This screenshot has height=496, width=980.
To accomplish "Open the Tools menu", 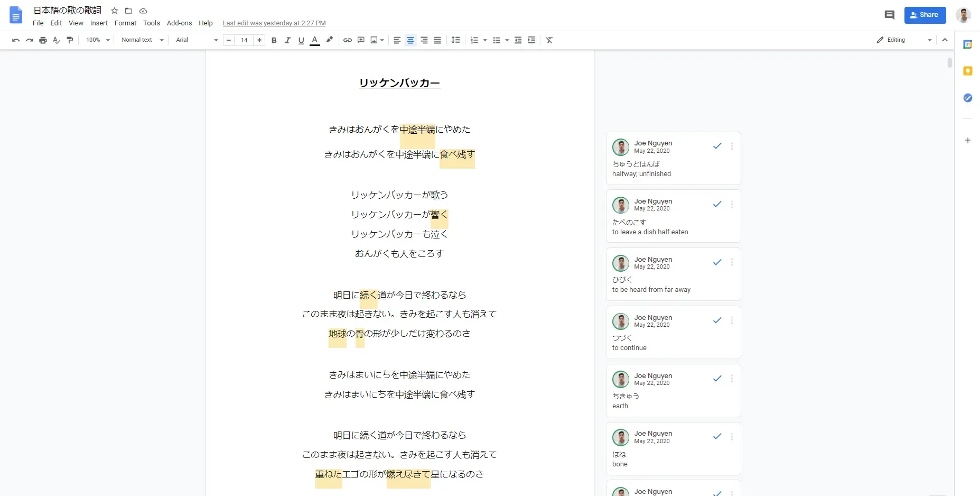I will [152, 23].
